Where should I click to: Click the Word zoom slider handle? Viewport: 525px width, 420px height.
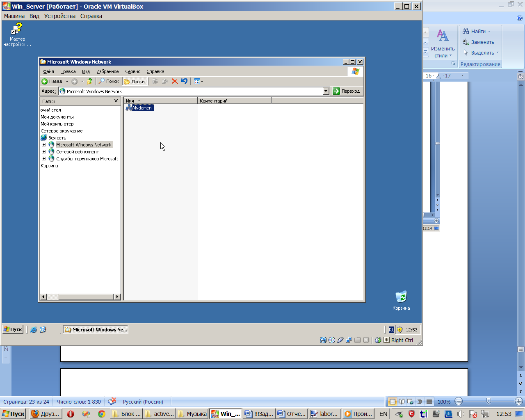pyautogui.click(x=488, y=401)
